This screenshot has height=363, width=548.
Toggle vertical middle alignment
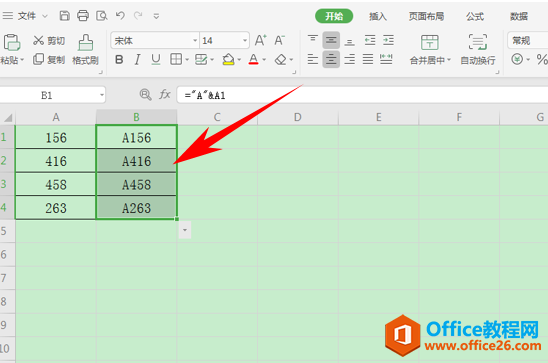(x=331, y=41)
